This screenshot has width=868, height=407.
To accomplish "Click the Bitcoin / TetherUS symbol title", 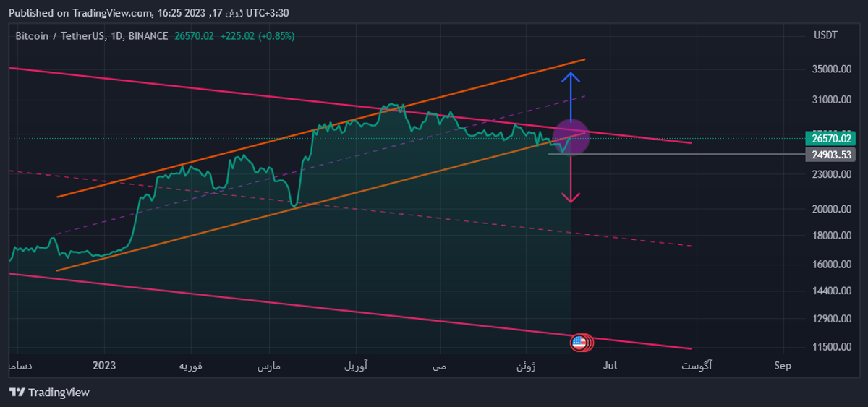I will click(x=59, y=36).
